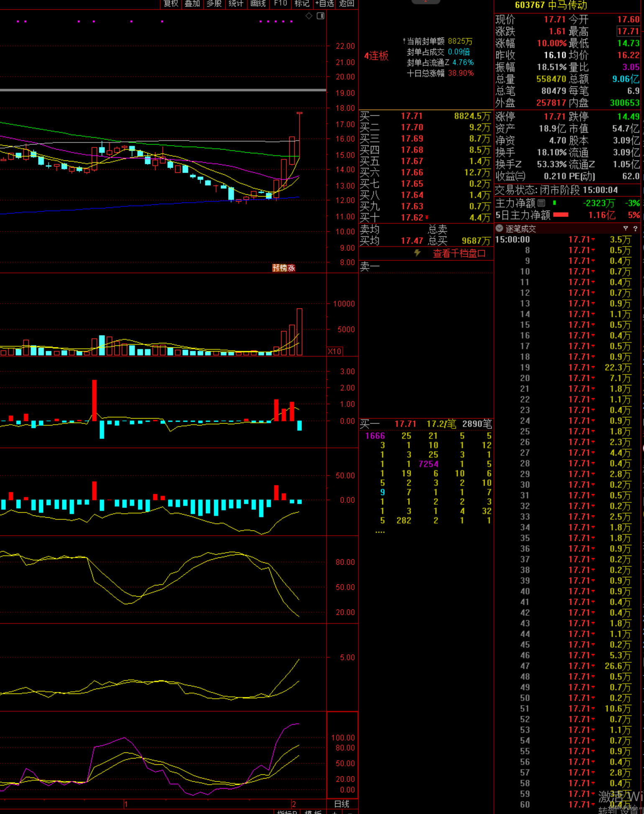The width and height of the screenshot is (644, 814).
Task: Click the 换手 18.10% value
Action: tap(551, 153)
